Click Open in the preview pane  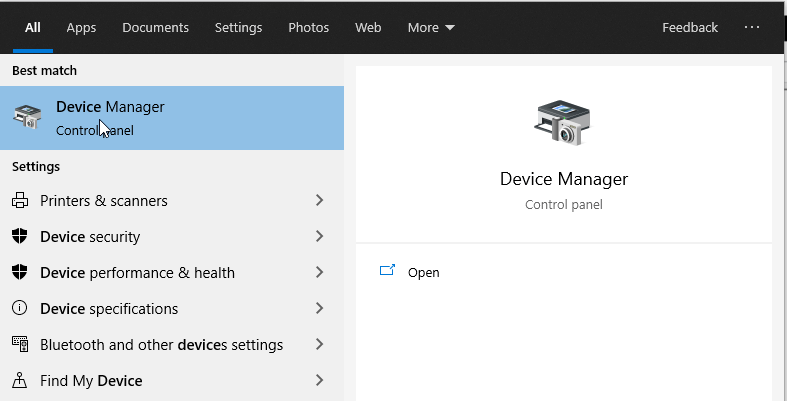coord(424,273)
